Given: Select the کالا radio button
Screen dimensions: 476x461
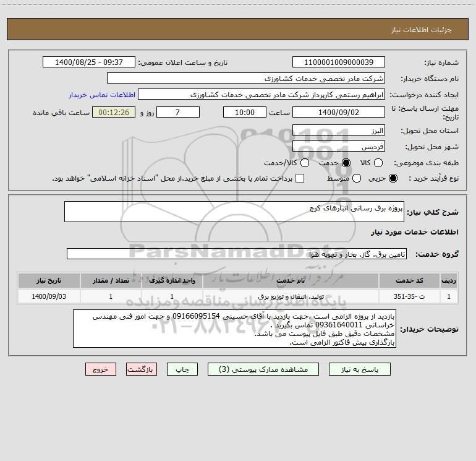Looking at the screenshot, I should tap(378, 163).
